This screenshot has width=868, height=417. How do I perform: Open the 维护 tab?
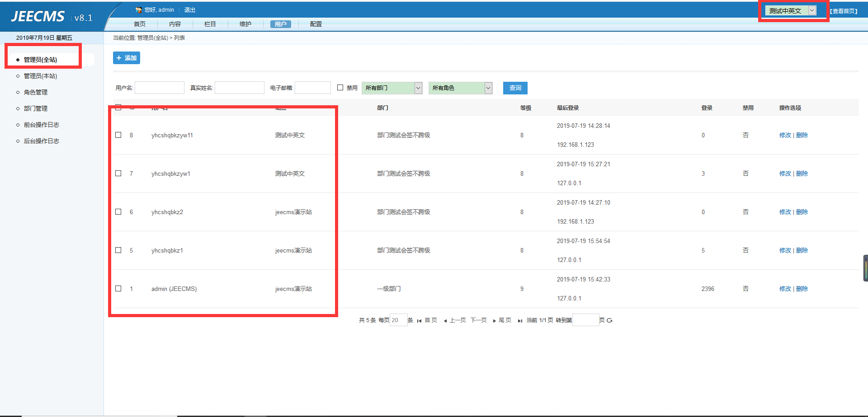[245, 24]
